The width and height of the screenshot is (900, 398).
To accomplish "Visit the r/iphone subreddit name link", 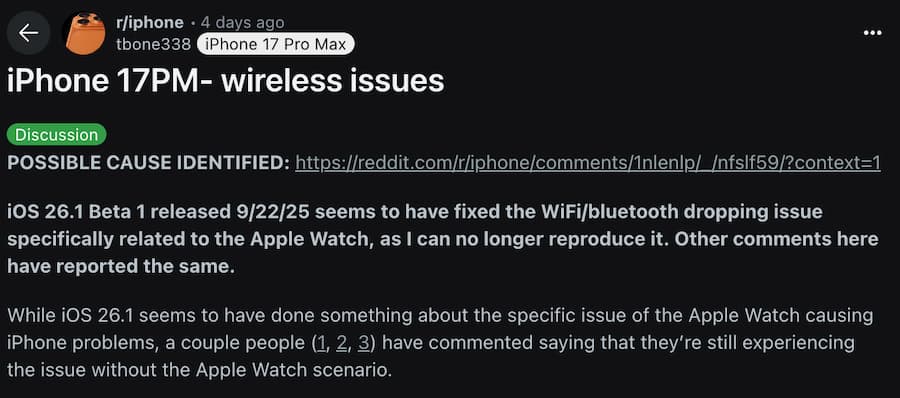I will [149, 23].
